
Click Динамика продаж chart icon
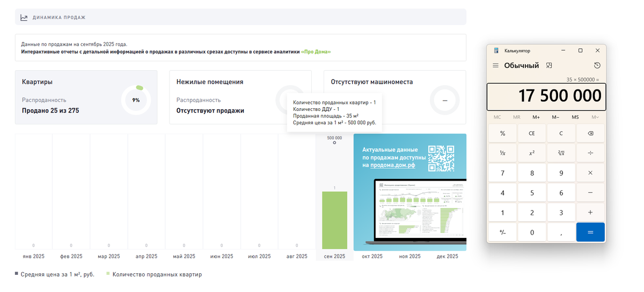pyautogui.click(x=24, y=17)
